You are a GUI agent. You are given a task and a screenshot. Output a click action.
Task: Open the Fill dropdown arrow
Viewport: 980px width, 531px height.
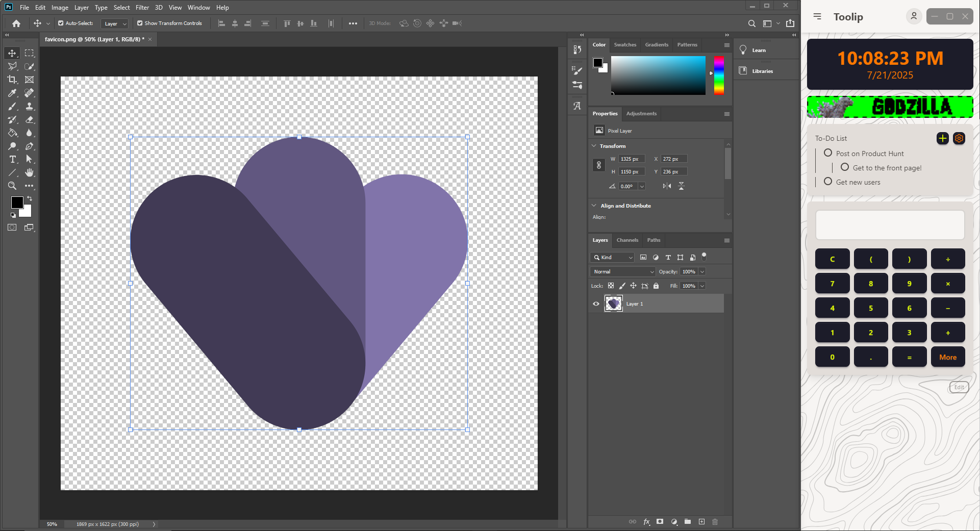coord(702,286)
